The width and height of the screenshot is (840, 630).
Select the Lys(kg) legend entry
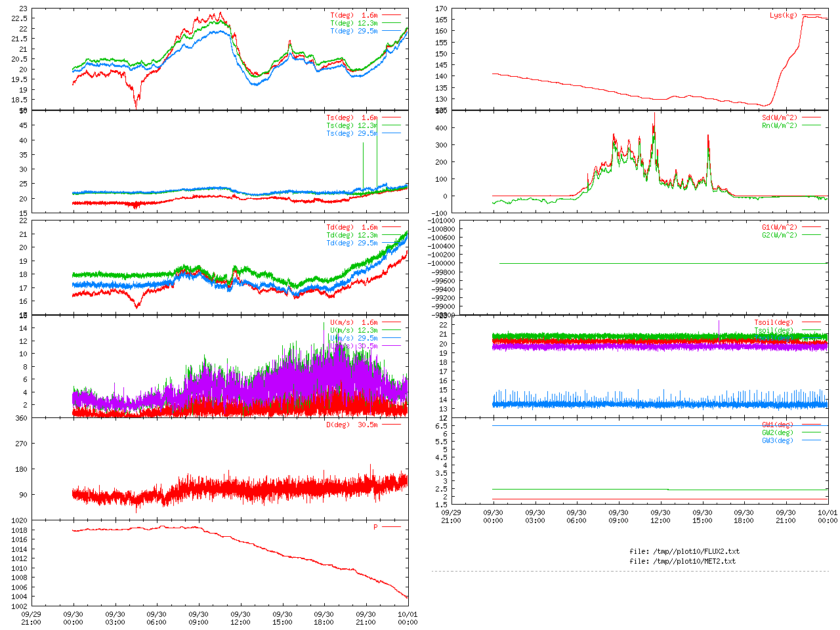pos(782,15)
